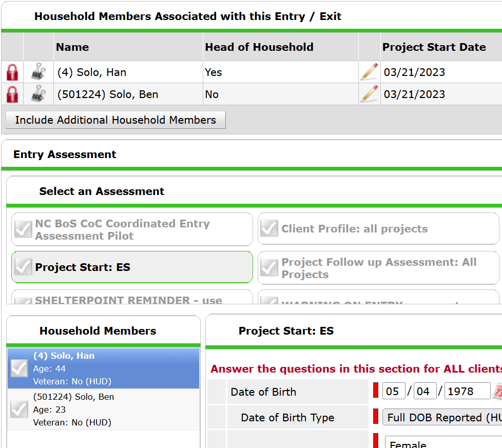Viewport: 502px width, 448px height.
Task: Toggle the checkbox beside Ben Solo in Household Members
Action: pos(18,410)
